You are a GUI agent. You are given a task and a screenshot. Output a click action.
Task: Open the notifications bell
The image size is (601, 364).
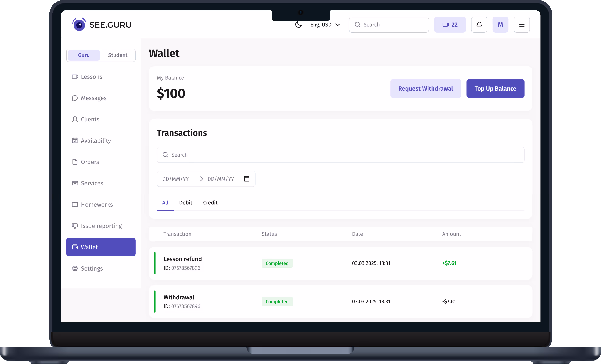coord(479,25)
